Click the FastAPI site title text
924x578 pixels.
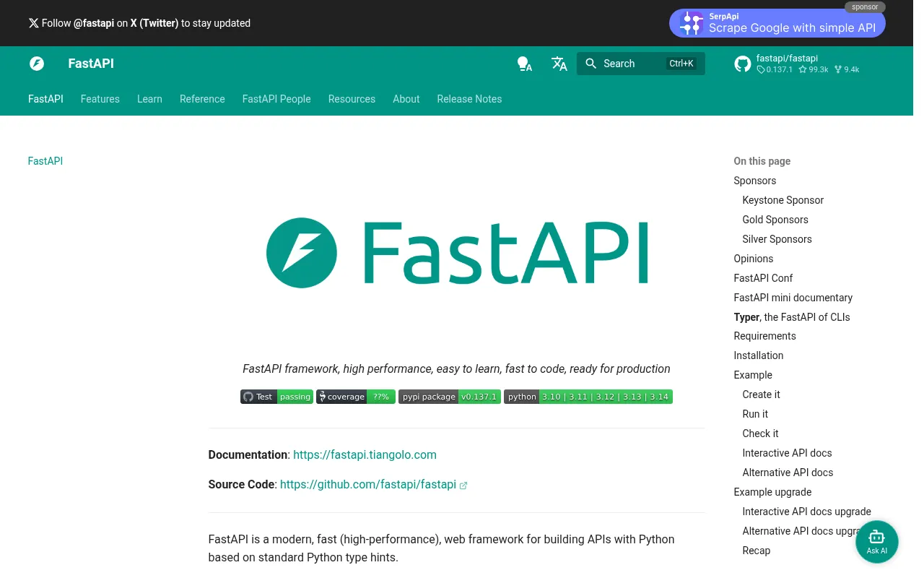pyautogui.click(x=91, y=64)
